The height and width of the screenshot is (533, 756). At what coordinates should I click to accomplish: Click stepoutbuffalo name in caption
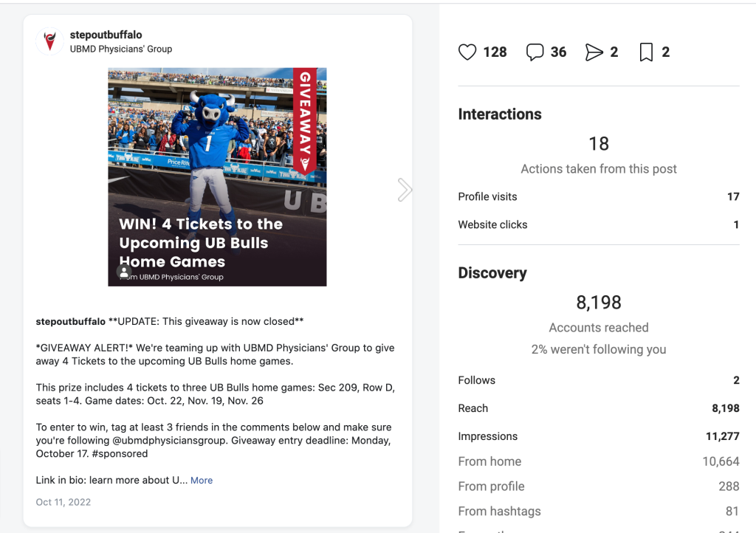(70, 321)
